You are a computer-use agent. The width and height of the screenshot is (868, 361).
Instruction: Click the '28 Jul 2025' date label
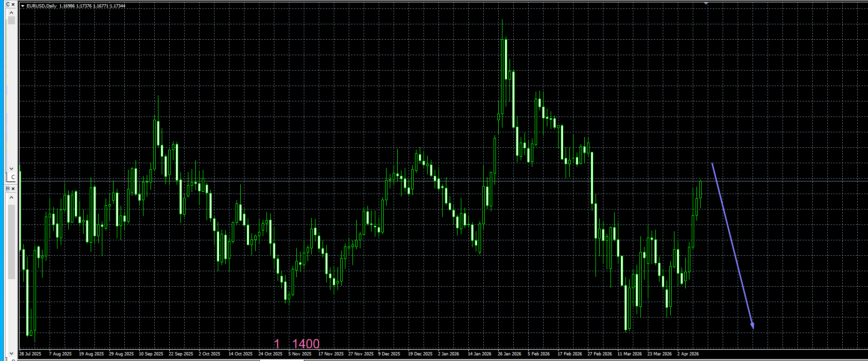pyautogui.click(x=30, y=354)
